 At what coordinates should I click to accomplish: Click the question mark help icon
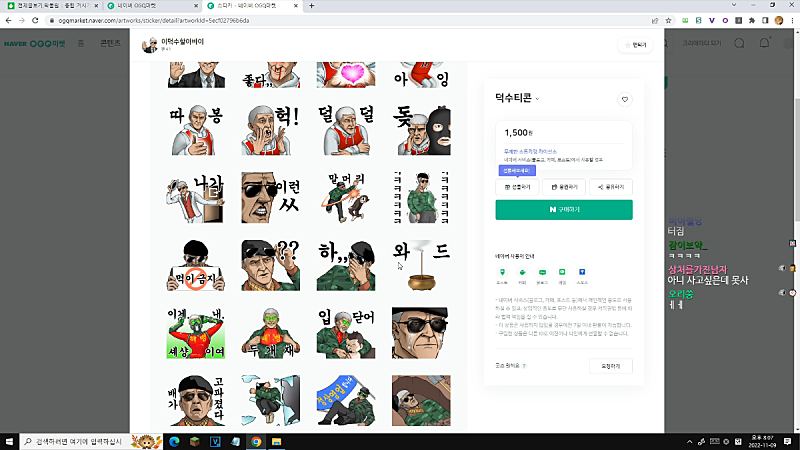[524, 366]
